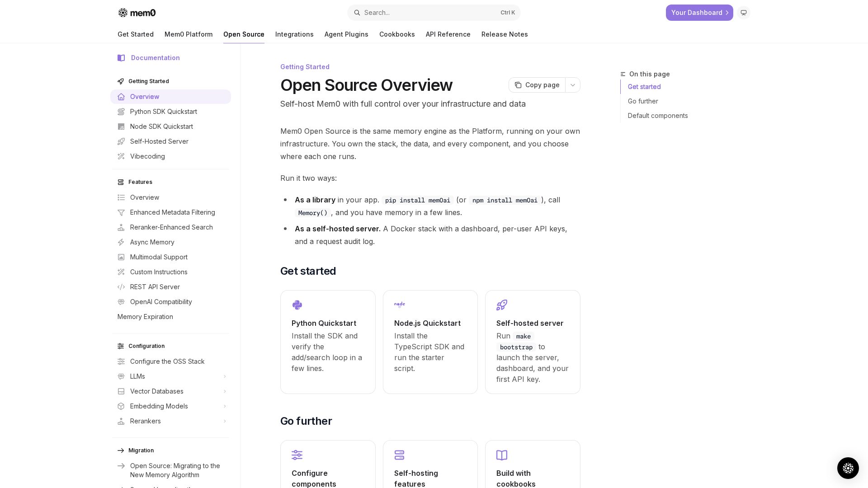Open Custom Instructions sidebar link
868x488 pixels.
pos(171,272)
